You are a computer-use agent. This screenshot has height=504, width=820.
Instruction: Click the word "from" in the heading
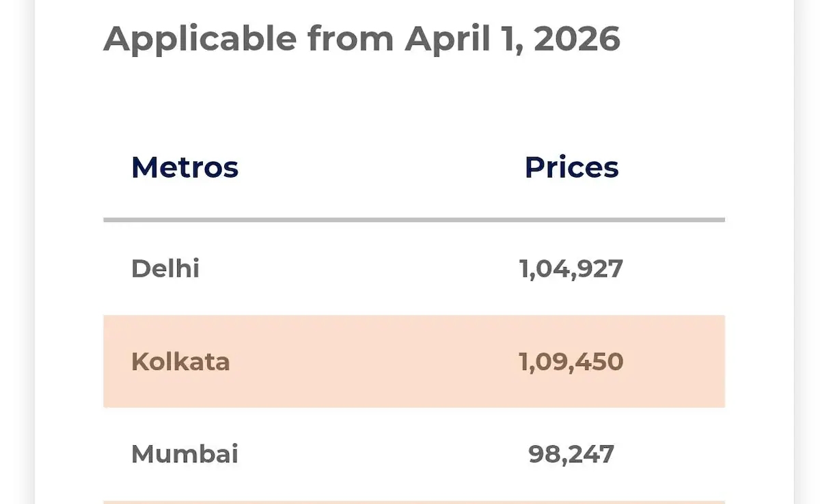350,39
